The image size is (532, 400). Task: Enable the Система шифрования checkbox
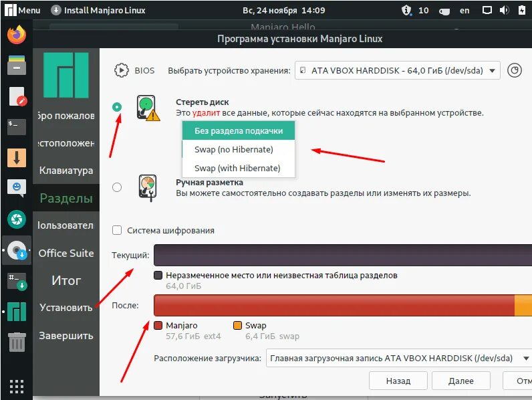coord(117,230)
